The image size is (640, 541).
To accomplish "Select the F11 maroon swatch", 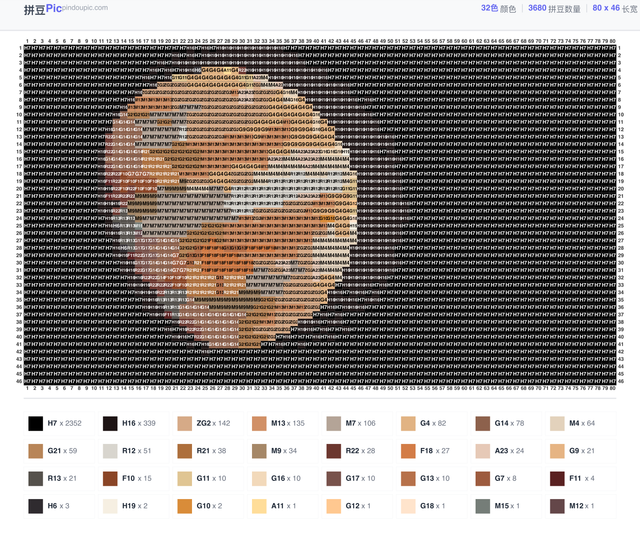I will [x=558, y=479].
